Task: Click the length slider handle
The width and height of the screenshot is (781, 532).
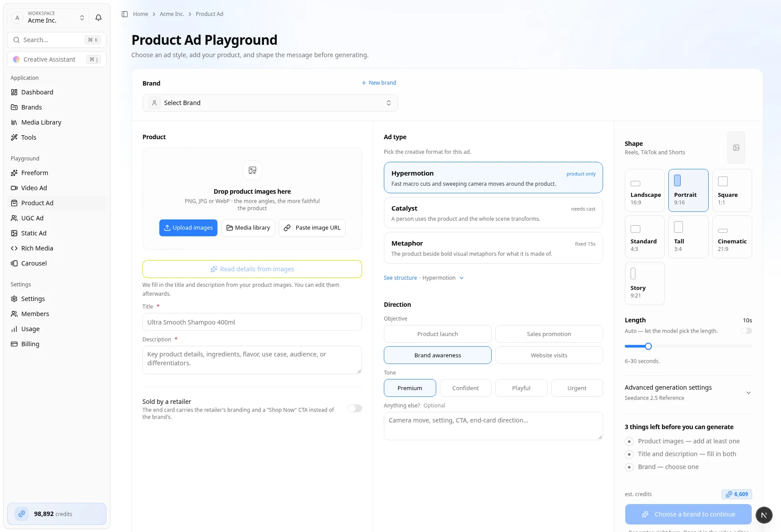Action: click(x=648, y=346)
